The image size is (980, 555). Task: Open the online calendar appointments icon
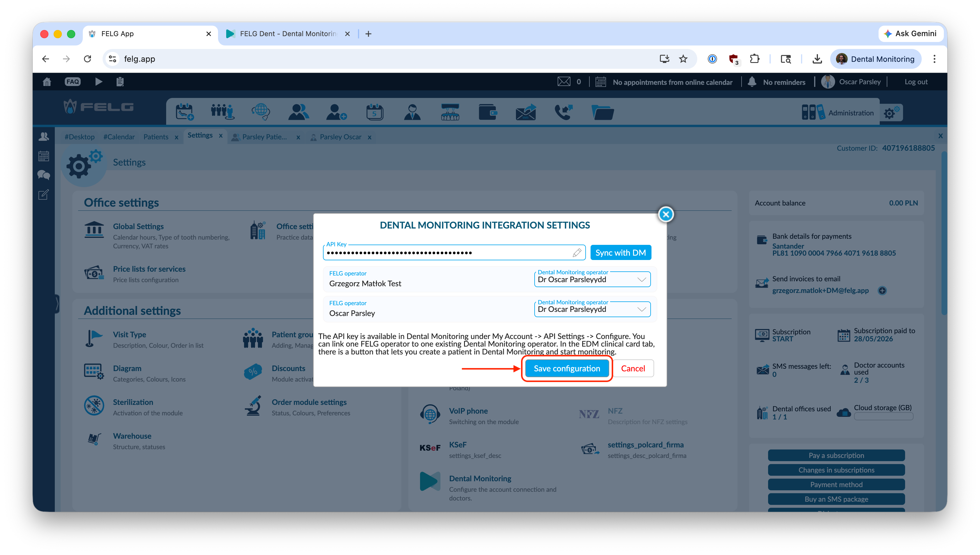tap(601, 82)
